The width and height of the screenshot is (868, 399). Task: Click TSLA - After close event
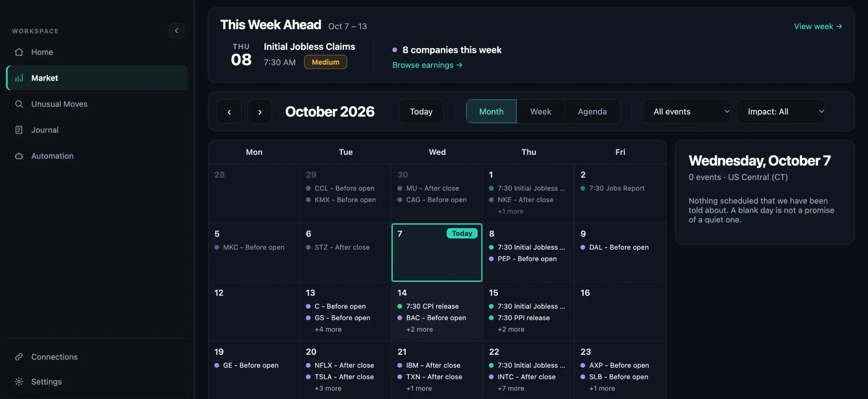(x=340, y=377)
